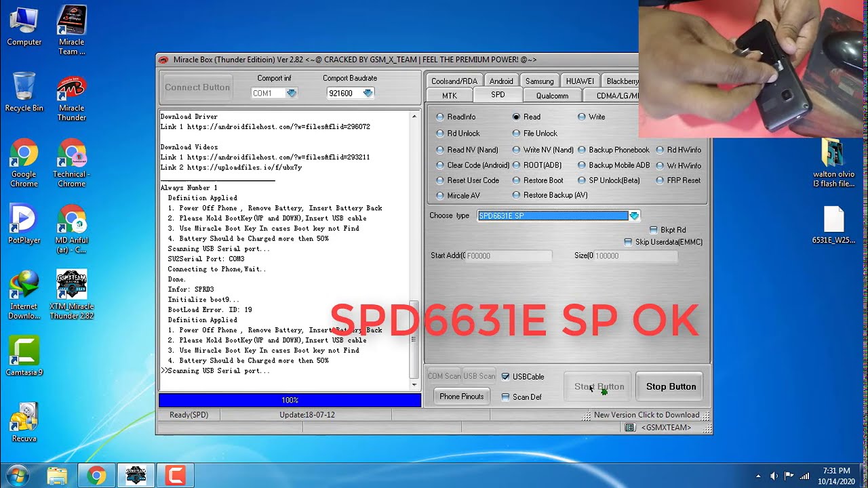The width and height of the screenshot is (868, 488).
Task: Open the HUAWEI tab
Action: 580,81
